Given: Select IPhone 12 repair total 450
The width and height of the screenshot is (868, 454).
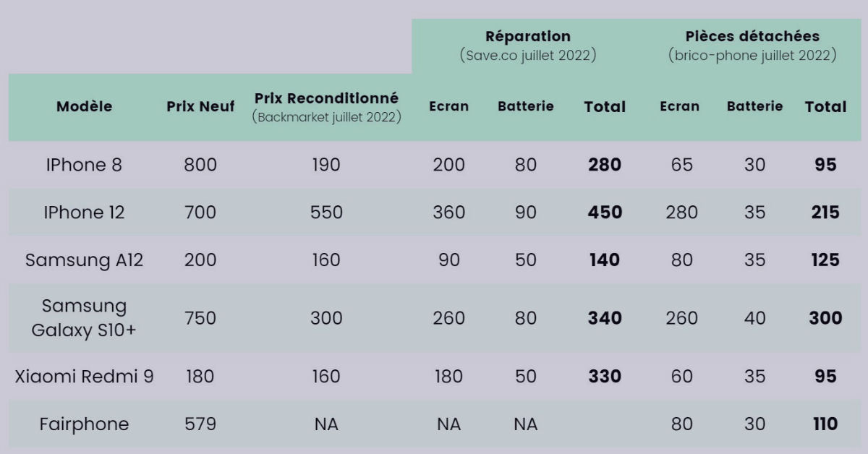Looking at the screenshot, I should pyautogui.click(x=605, y=213).
